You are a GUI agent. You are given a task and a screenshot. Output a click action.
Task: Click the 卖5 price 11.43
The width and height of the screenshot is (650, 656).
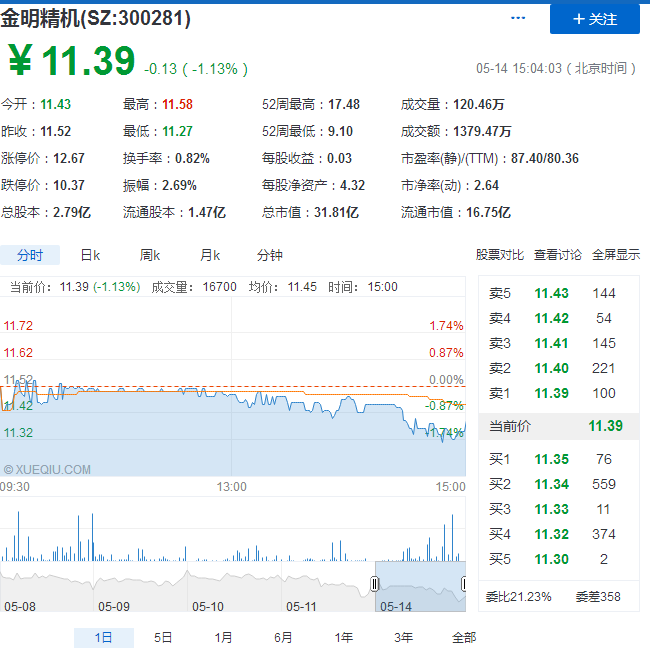coord(551,293)
